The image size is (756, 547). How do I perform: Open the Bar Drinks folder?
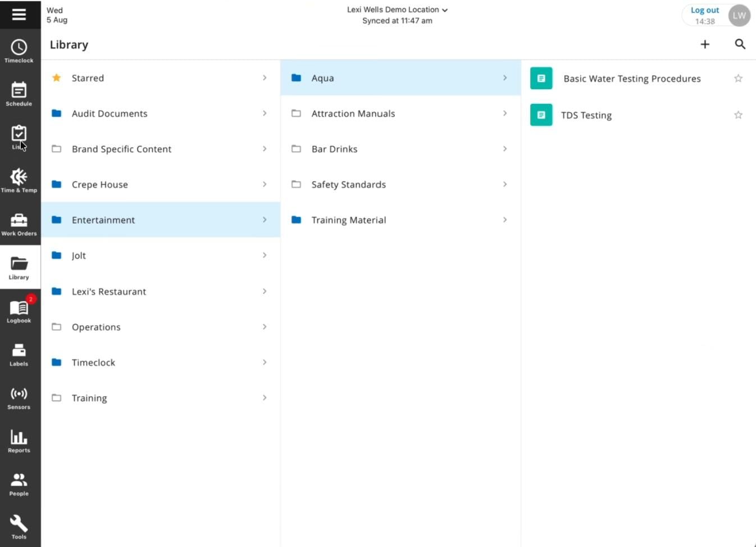tap(400, 149)
